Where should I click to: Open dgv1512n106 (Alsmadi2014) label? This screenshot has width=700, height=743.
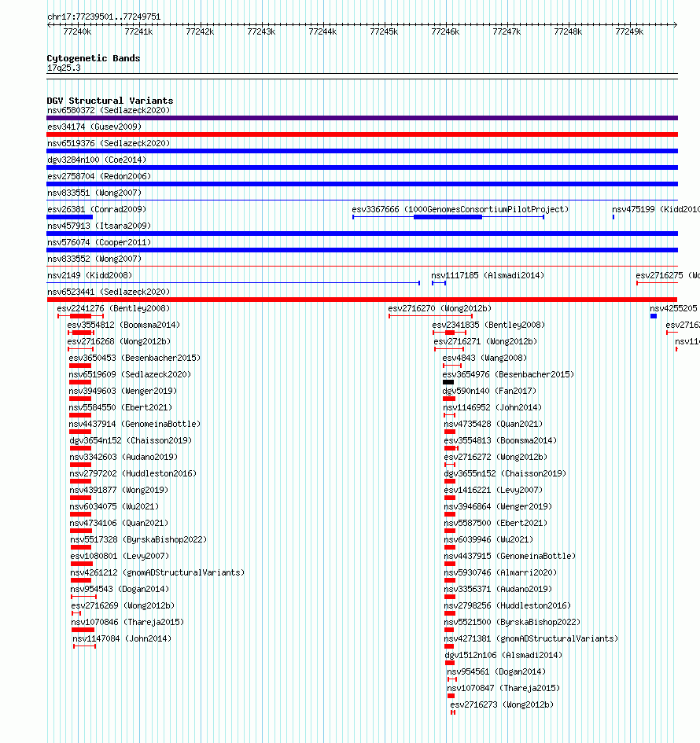coord(504,656)
